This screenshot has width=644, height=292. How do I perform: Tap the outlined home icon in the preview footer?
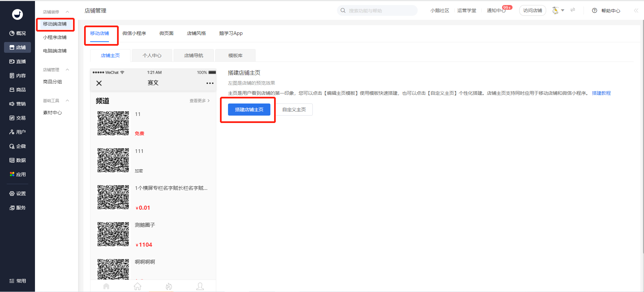pos(138,286)
